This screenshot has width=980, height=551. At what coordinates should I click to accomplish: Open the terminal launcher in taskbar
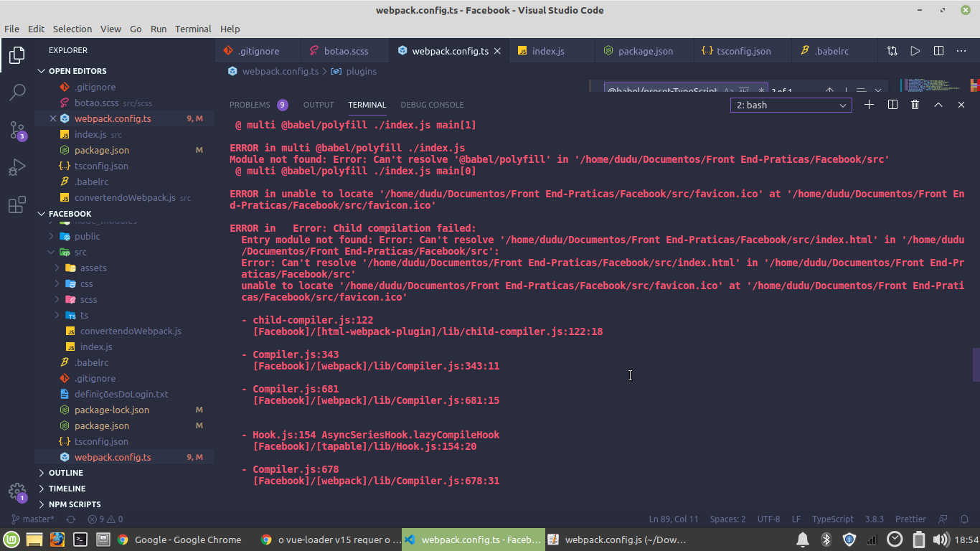[80, 540]
